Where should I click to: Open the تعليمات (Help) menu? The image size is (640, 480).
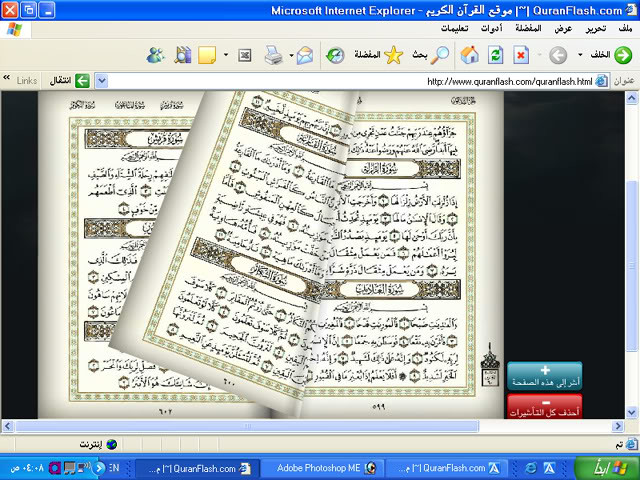click(454, 29)
